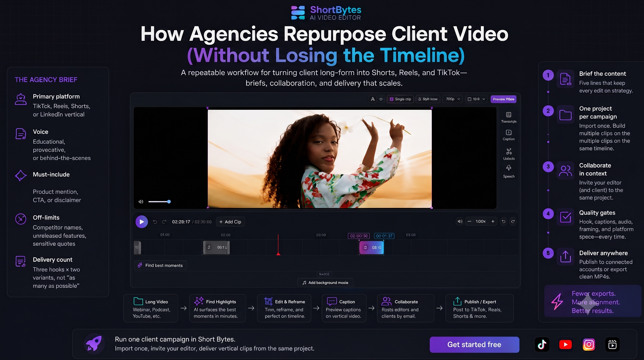This screenshot has width=644, height=360.
Task: Select the Speech tool icon
Action: 509,168
